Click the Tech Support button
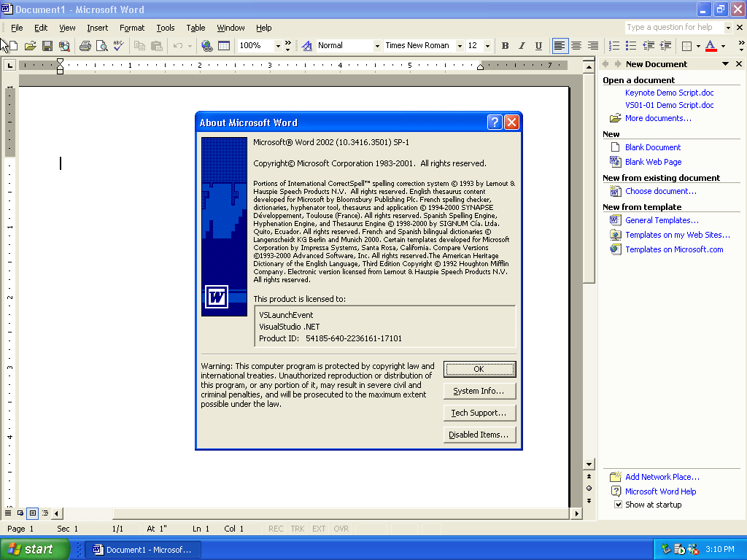This screenshot has width=747, height=560. (479, 413)
